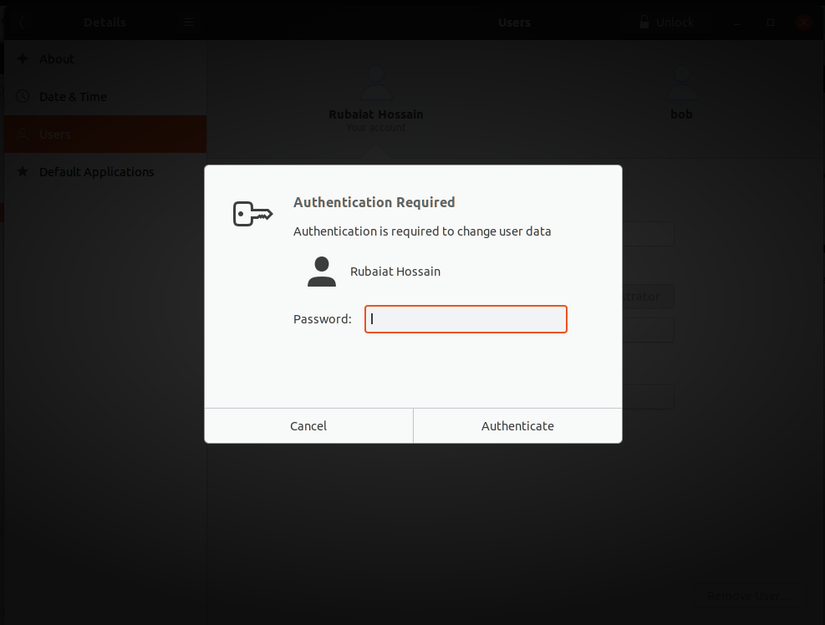Click the user avatar beside Rubaiat Hossain in dialog
Image resolution: width=825 pixels, height=625 pixels.
coord(321,271)
